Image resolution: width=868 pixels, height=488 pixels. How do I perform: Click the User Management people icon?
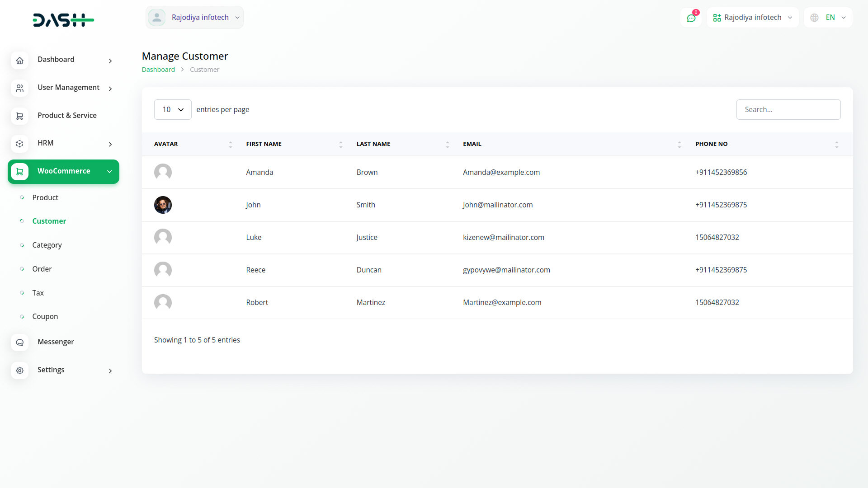pyautogui.click(x=19, y=88)
